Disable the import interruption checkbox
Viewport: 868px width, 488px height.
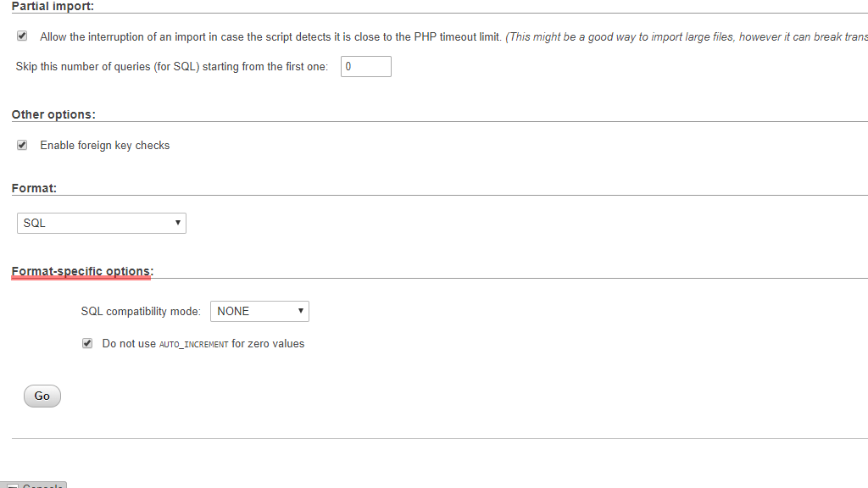(22, 36)
